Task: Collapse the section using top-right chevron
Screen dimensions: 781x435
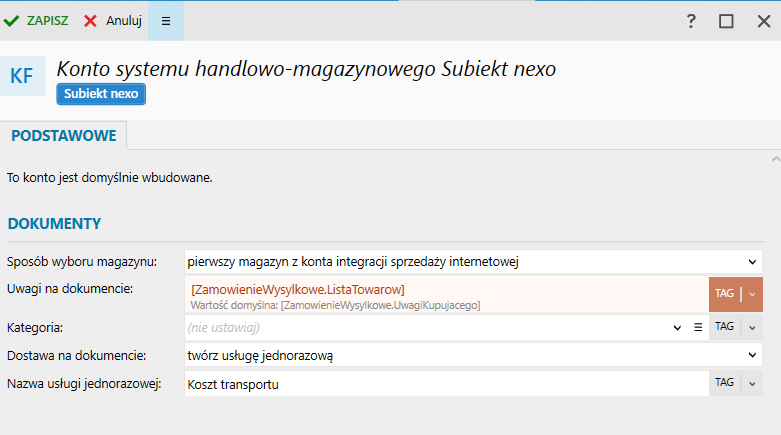Action: coord(776,159)
